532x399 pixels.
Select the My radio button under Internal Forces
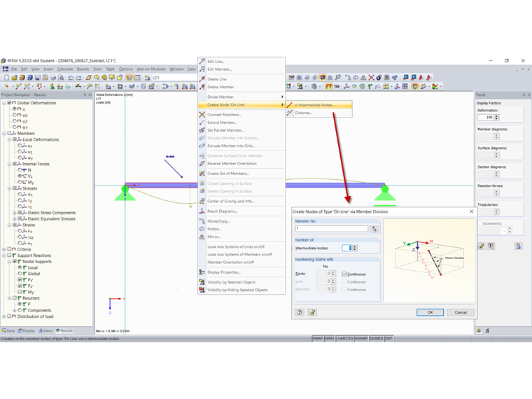(x=20, y=182)
